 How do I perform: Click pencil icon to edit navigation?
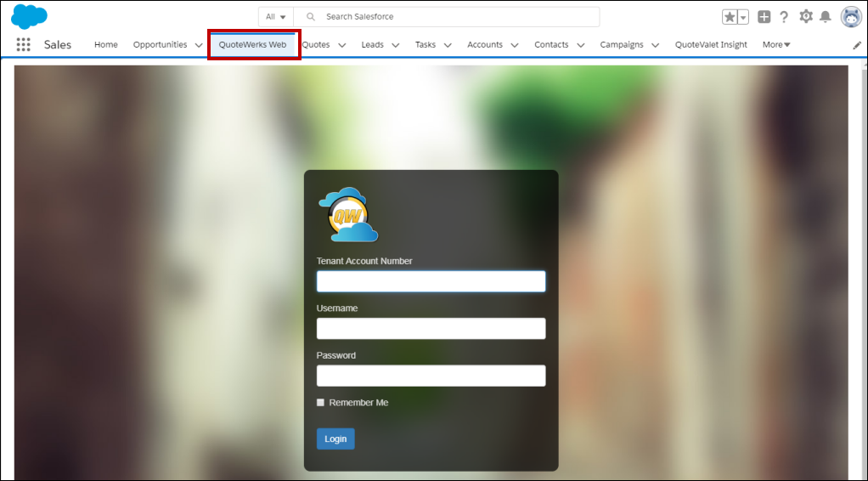857,45
